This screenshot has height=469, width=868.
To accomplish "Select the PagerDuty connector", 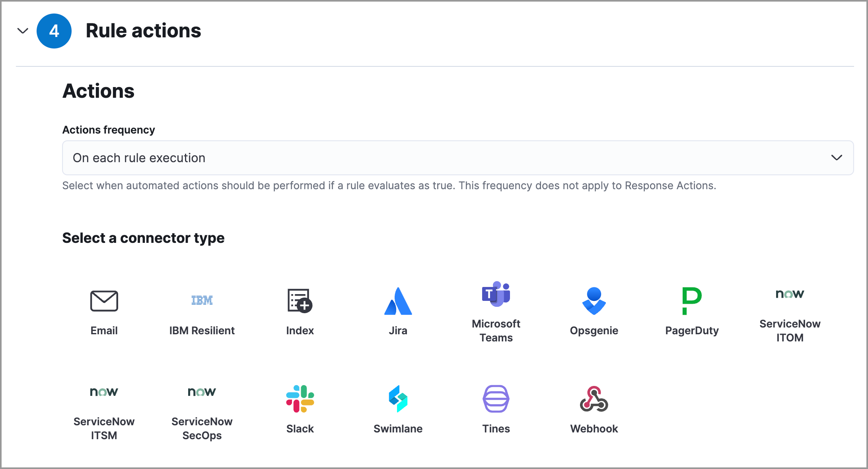I will click(692, 312).
